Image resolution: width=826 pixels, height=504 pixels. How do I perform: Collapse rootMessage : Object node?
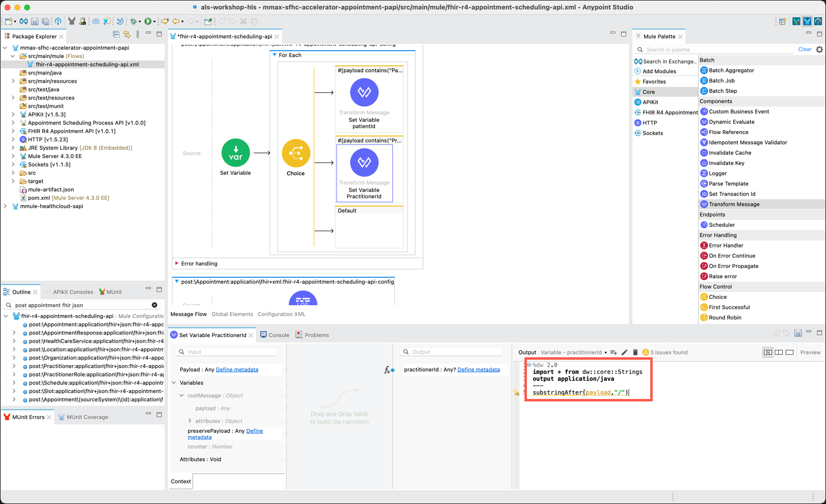tap(182, 396)
